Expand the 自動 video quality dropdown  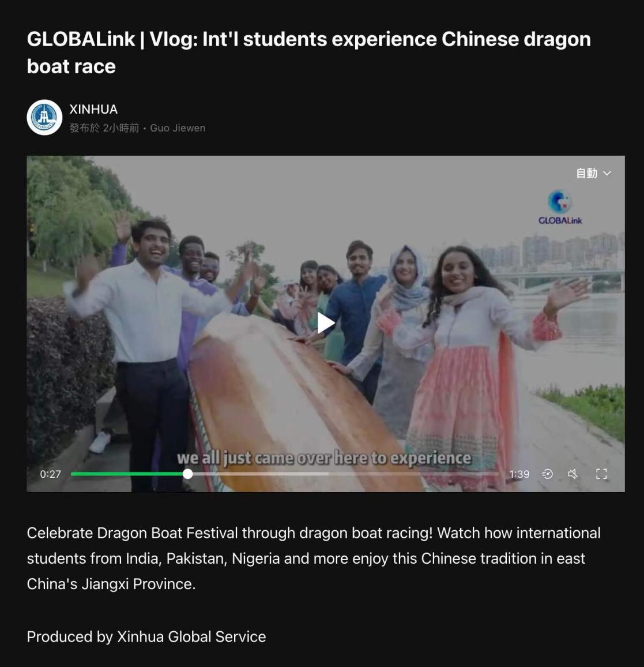click(593, 173)
